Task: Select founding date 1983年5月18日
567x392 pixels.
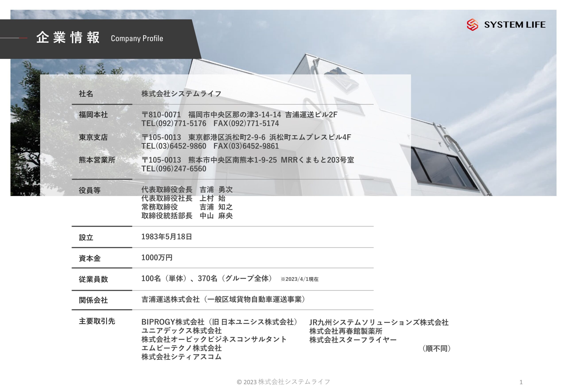Action: (x=167, y=236)
